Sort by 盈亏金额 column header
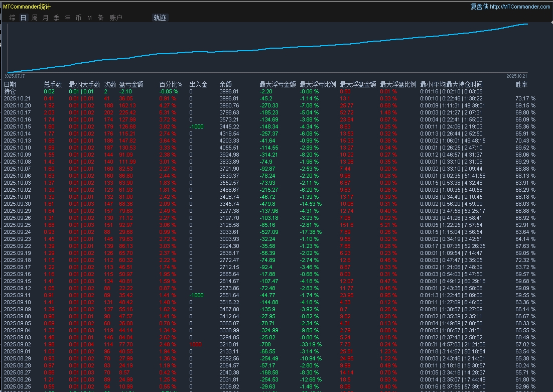Image resolution: width=553 pixels, height=392 pixels. click(131, 85)
